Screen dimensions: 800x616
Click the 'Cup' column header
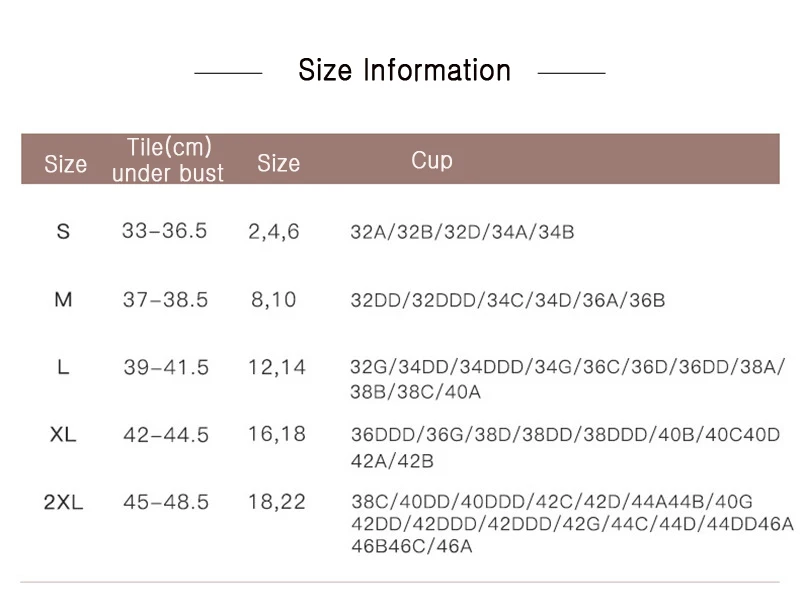click(x=431, y=160)
